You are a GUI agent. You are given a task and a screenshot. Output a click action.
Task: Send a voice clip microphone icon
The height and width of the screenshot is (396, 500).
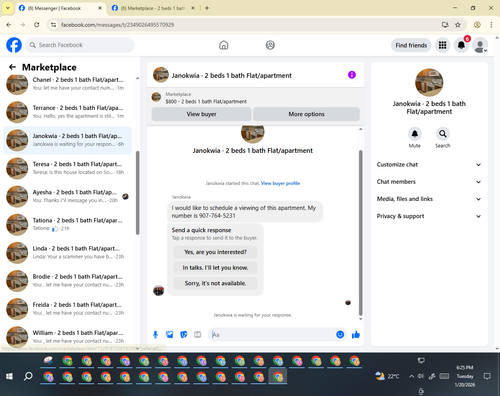155,334
